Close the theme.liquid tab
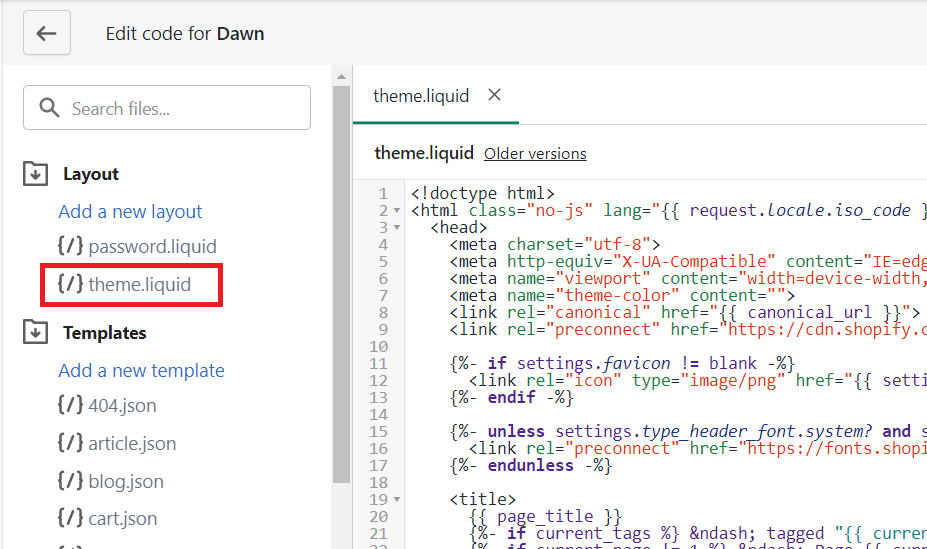 pyautogui.click(x=494, y=95)
